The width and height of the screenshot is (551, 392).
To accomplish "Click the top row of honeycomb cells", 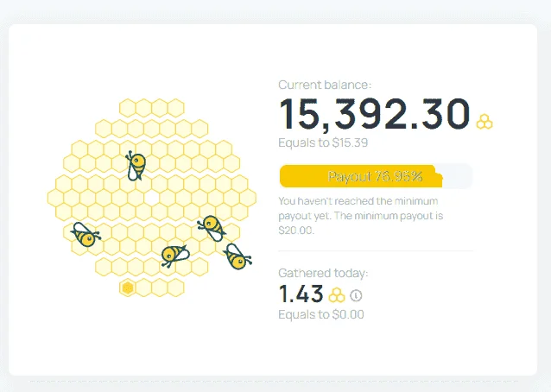I will (152, 108).
